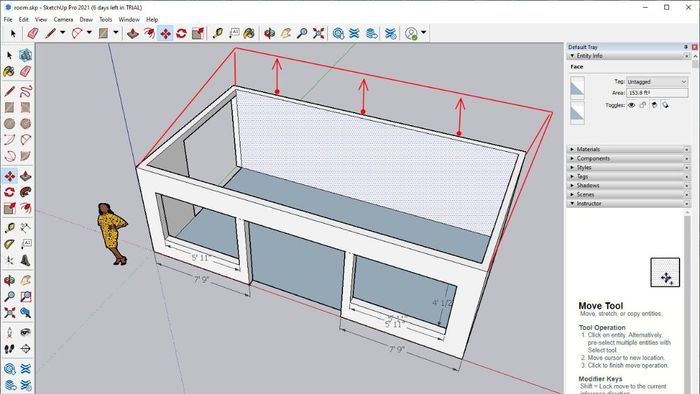Open the Line tool dropdown arrow
The image size is (700, 394).
(62, 33)
